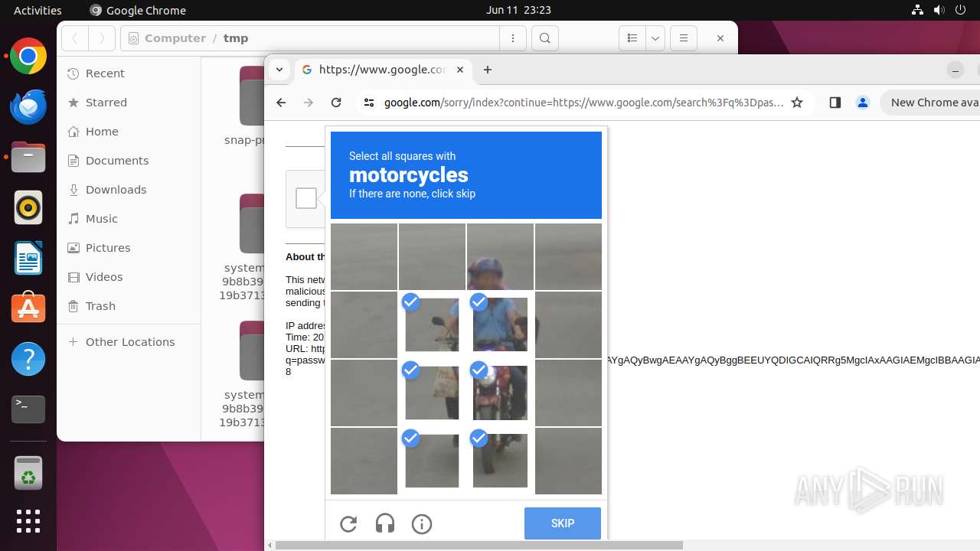Deselect tile with rider's blue shirt
The width and height of the screenshot is (980, 551).
point(500,324)
